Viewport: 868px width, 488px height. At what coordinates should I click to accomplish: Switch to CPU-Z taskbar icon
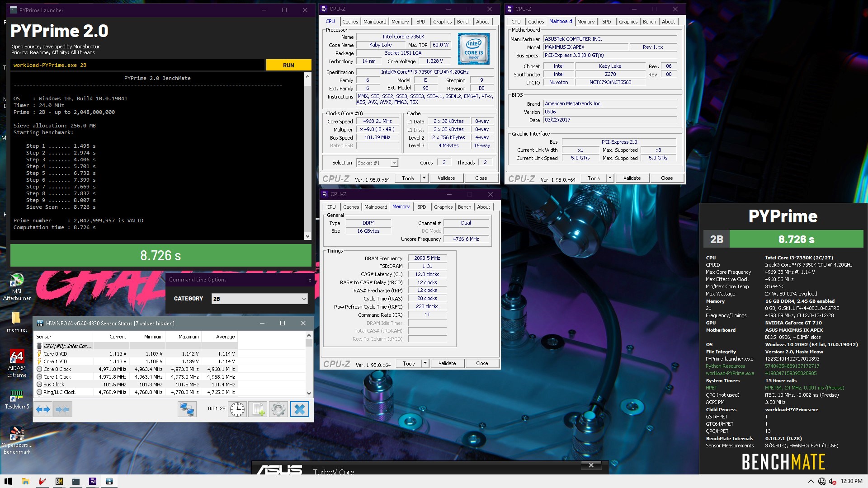pyautogui.click(x=92, y=481)
